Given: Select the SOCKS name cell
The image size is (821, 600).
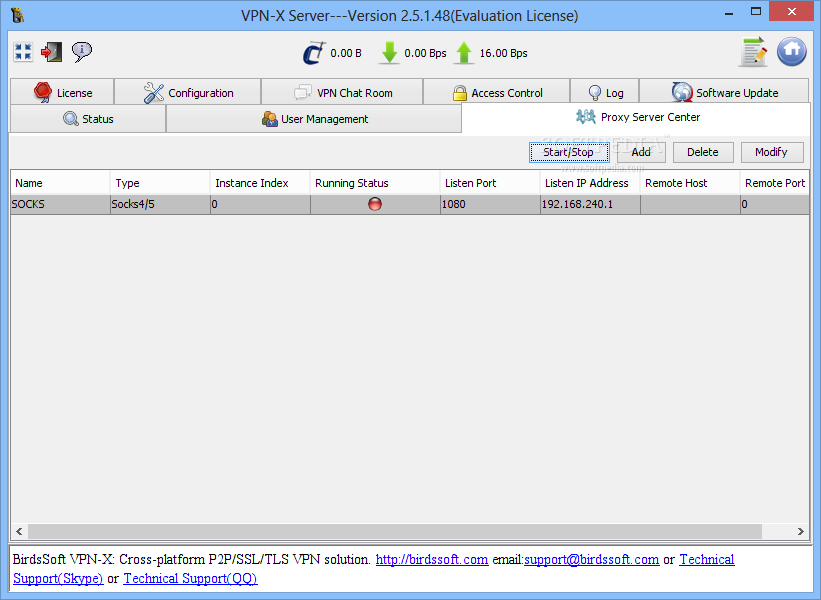Looking at the screenshot, I should 60,204.
